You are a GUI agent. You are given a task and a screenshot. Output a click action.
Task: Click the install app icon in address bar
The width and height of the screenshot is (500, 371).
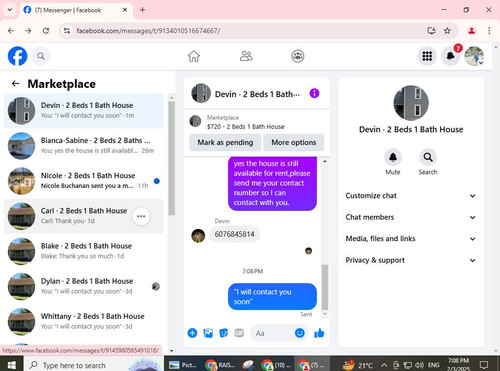click(x=432, y=31)
